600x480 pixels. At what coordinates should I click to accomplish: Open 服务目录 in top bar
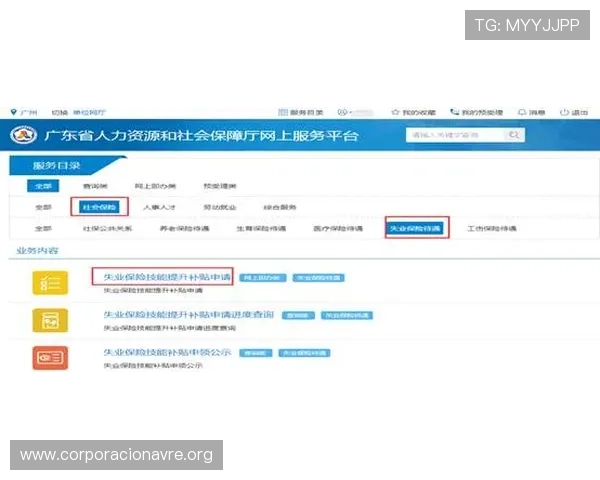[301, 112]
